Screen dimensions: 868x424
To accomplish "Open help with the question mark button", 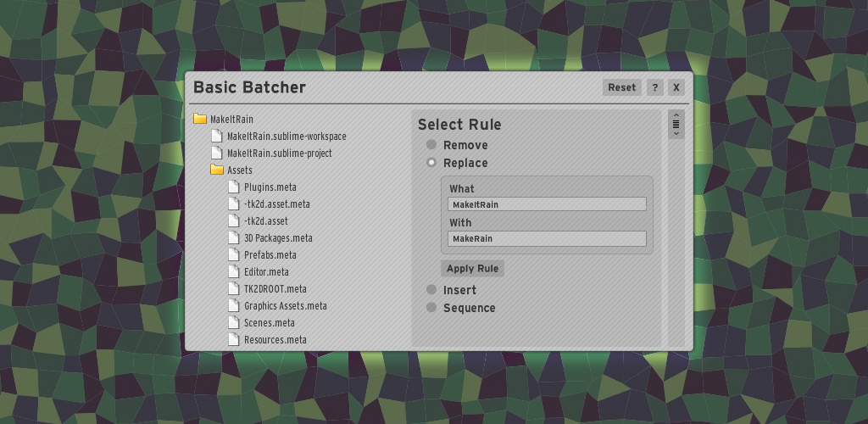I will (654, 87).
